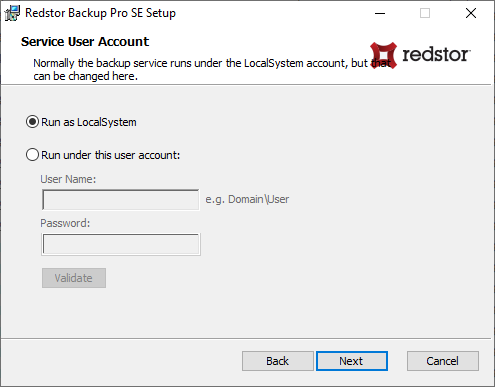Cancel the Redstor setup
Image resolution: width=495 pixels, height=387 pixels.
(443, 361)
